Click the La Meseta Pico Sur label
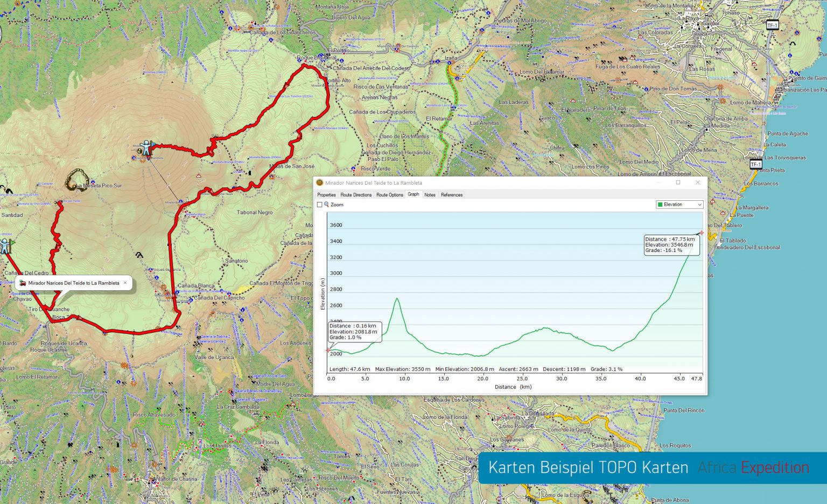827x504 pixels. pyautogui.click(x=100, y=186)
